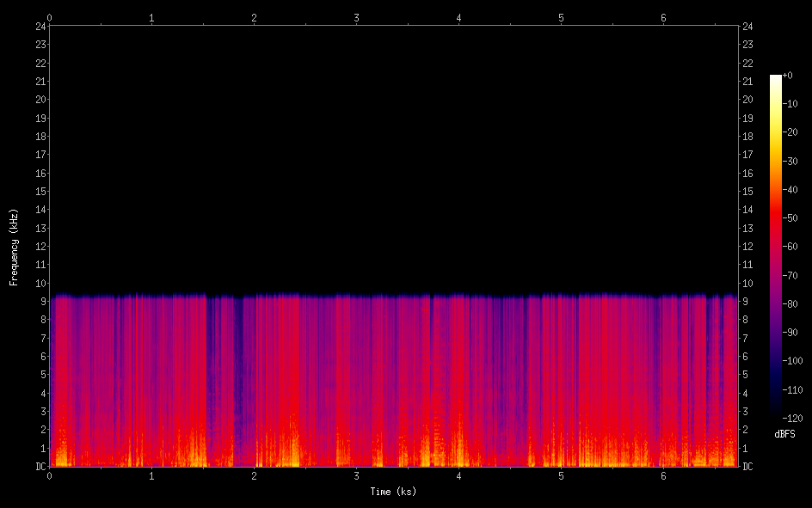This screenshot has height=508, width=812.
Task: Click the +0 value atop the color scale
Action: click(788, 76)
